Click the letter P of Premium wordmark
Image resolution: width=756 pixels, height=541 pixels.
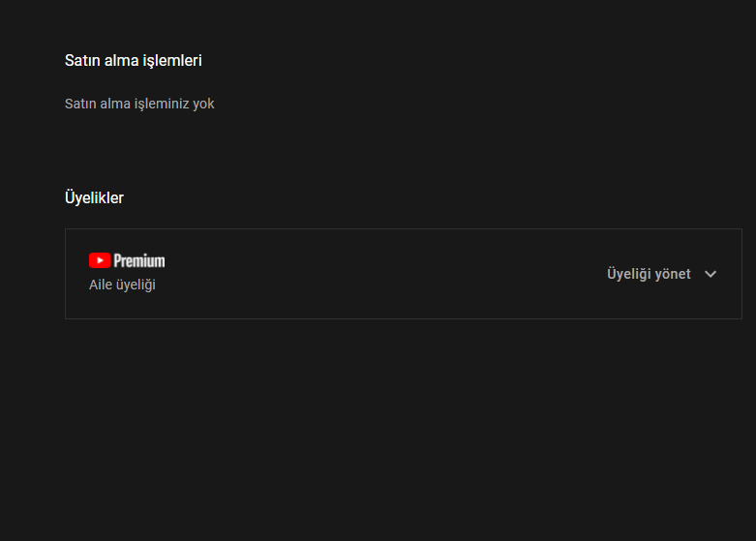pos(118,260)
